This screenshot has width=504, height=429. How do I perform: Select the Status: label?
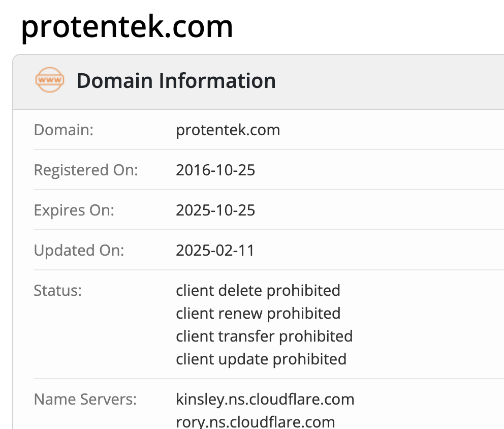[x=57, y=290]
